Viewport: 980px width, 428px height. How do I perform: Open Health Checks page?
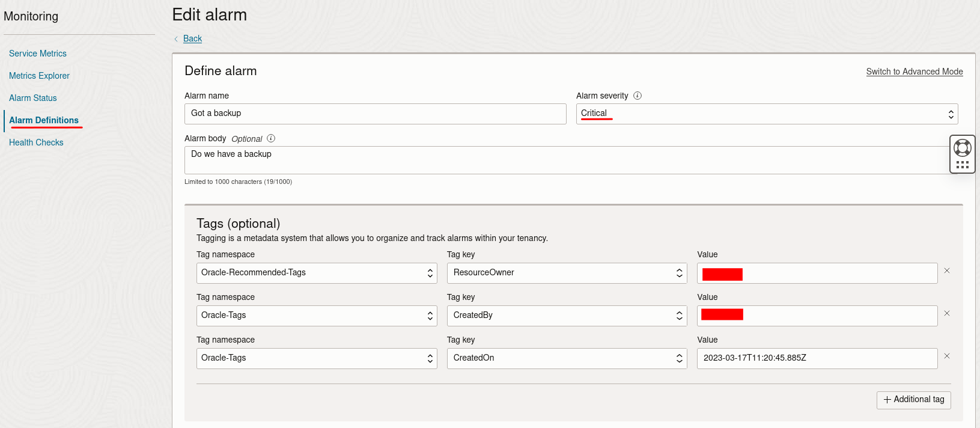[36, 142]
